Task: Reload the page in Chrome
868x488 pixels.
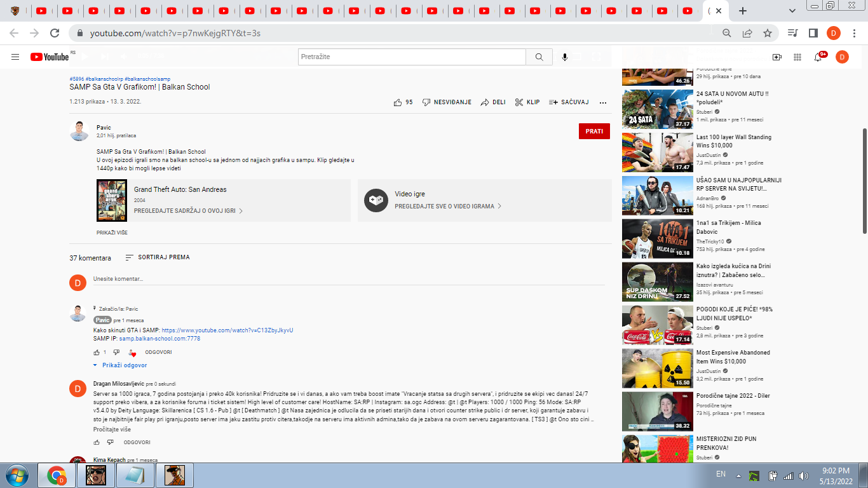Action: coord(55,33)
